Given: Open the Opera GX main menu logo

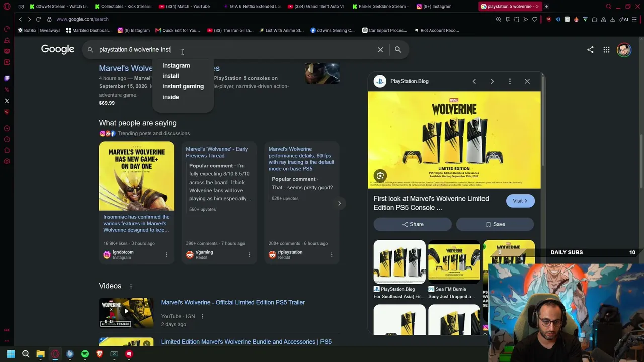Looking at the screenshot, I should point(7,7).
